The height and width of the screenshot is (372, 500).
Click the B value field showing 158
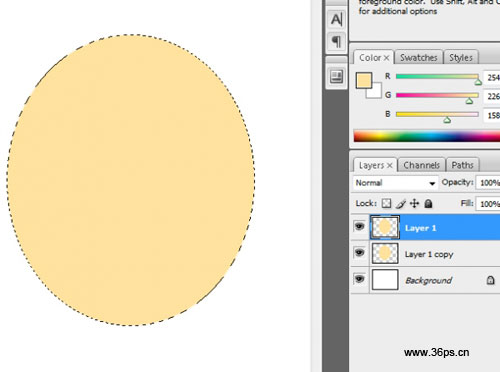[x=492, y=115]
